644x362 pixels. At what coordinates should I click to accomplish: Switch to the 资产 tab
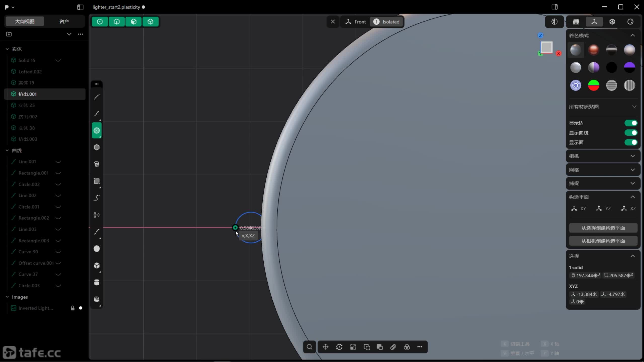pos(64,21)
